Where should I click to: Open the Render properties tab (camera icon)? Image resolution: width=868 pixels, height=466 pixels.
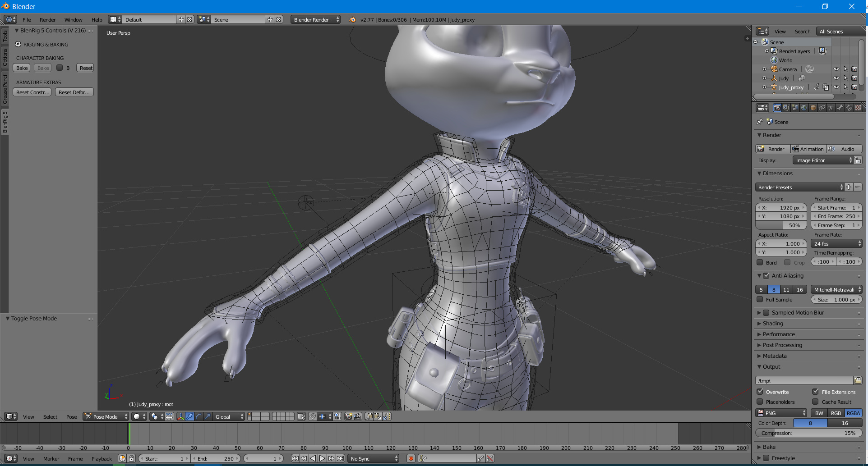(x=777, y=108)
